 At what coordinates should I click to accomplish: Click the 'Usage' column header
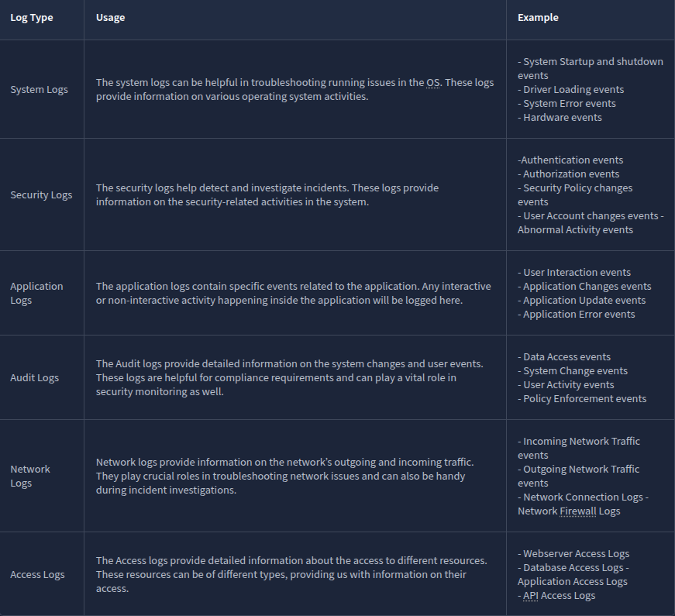pyautogui.click(x=110, y=18)
